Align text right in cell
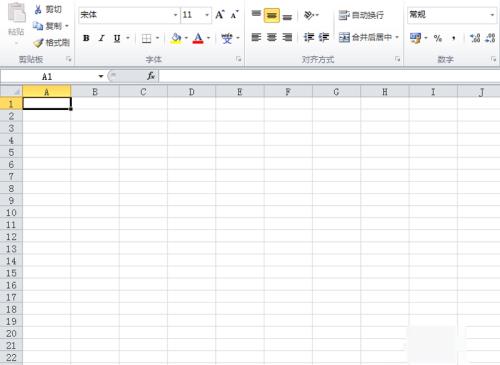This screenshot has width=500, height=365. (x=287, y=37)
